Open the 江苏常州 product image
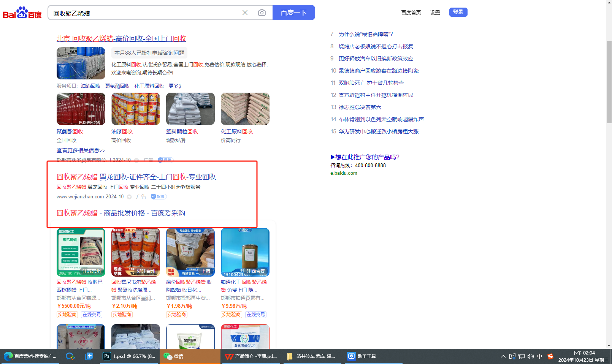The height and width of the screenshot is (364, 612). pos(81,252)
